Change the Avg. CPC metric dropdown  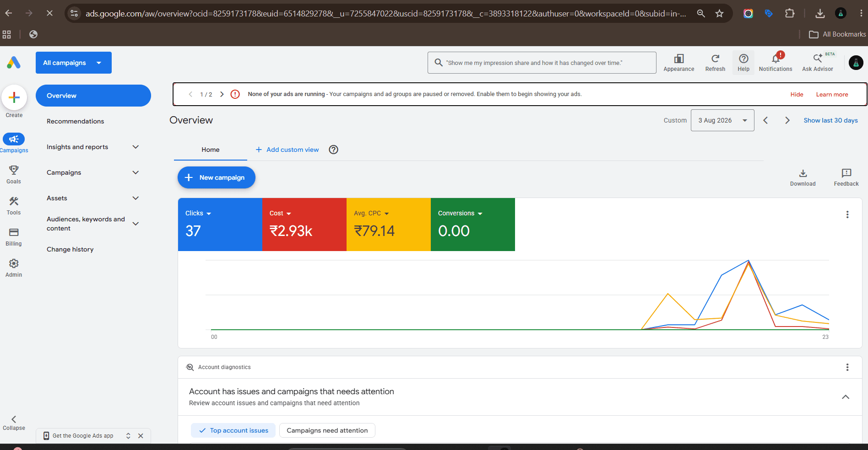tap(371, 213)
